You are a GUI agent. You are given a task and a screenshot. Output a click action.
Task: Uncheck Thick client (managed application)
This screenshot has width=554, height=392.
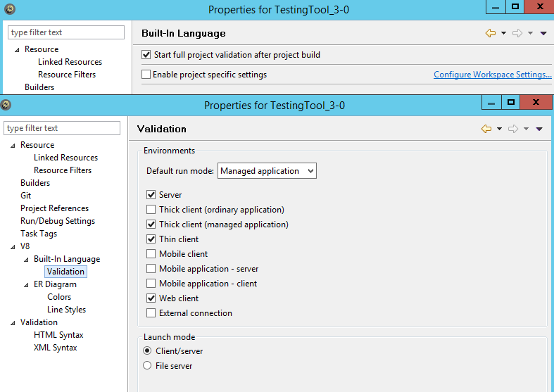coord(151,225)
